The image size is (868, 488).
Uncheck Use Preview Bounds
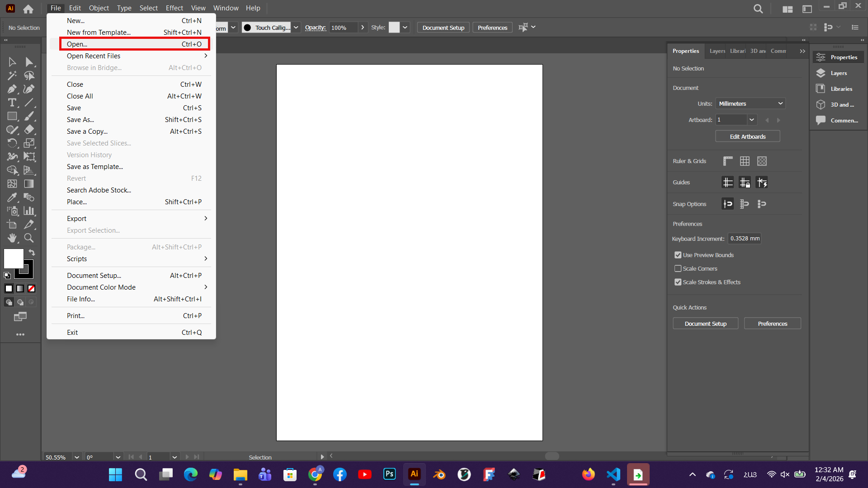678,255
